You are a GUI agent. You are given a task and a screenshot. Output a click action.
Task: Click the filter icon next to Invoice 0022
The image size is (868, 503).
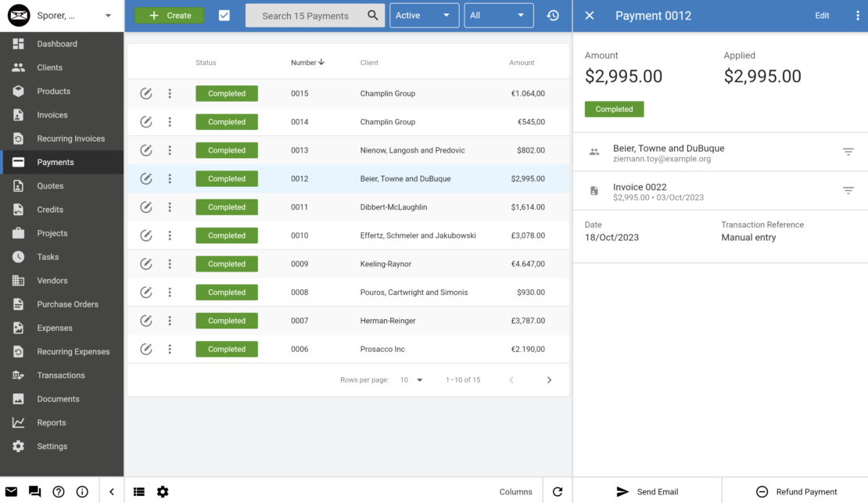coord(848,191)
